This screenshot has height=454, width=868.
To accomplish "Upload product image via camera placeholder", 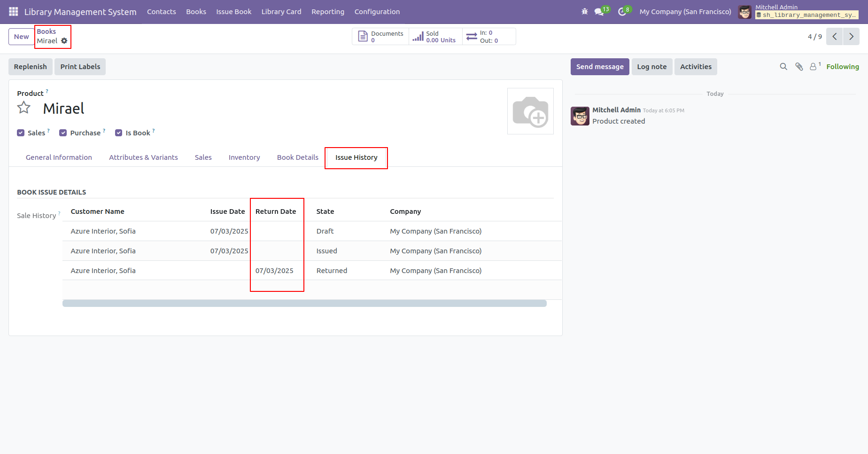I will (530, 111).
